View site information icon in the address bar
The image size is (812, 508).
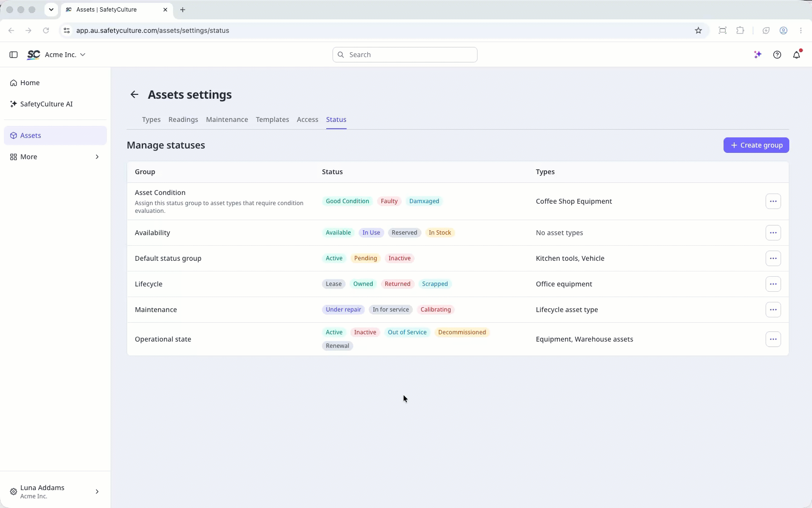[67, 30]
